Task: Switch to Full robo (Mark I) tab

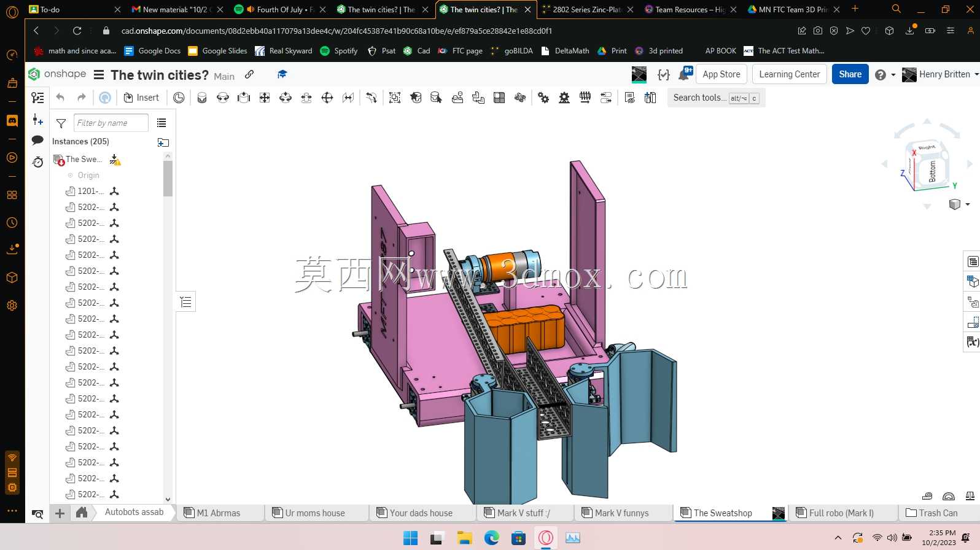Action: coord(841,513)
